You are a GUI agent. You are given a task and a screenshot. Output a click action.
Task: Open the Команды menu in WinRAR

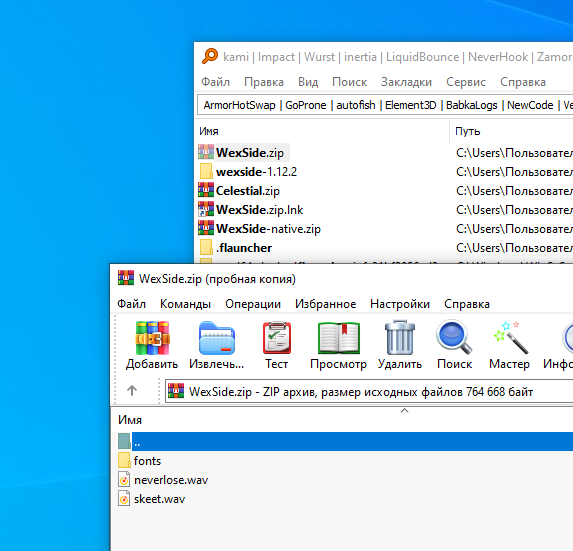[185, 304]
